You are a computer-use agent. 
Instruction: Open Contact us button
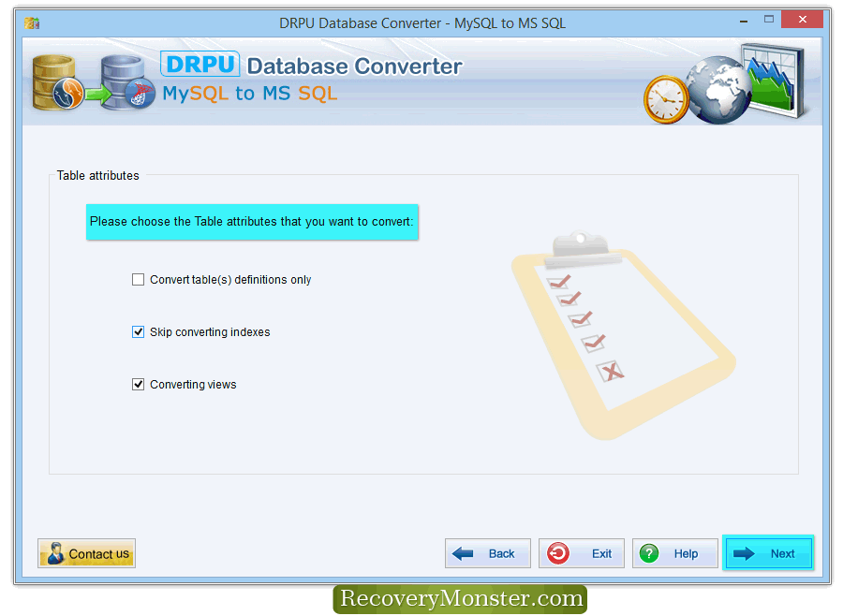click(x=86, y=553)
